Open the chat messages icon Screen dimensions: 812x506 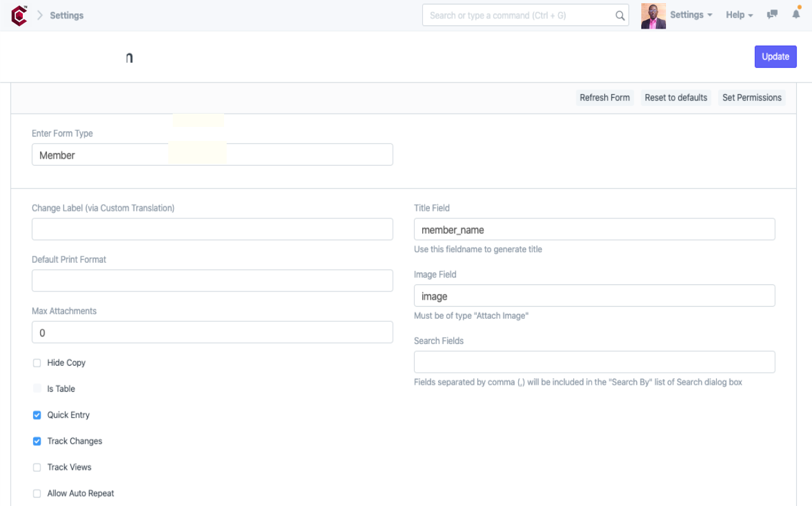click(x=771, y=15)
